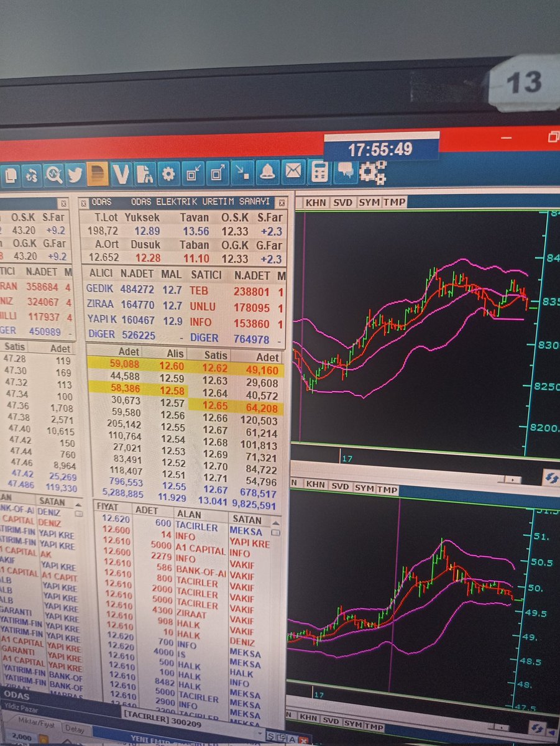The height and width of the screenshot is (746, 560).
Task: Close the ODAS depth panel
Action: coord(281,203)
